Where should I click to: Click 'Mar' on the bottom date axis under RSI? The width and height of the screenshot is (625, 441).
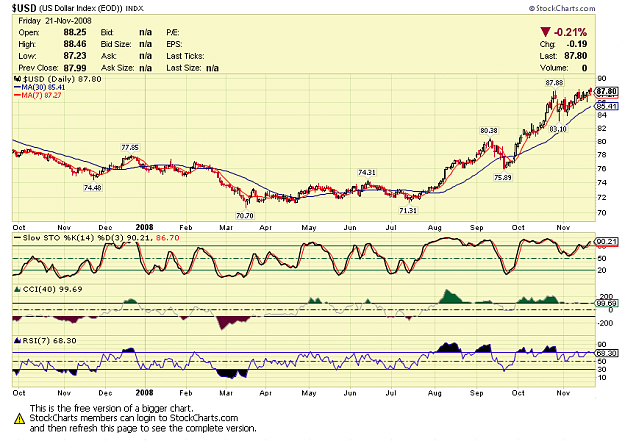(x=226, y=393)
